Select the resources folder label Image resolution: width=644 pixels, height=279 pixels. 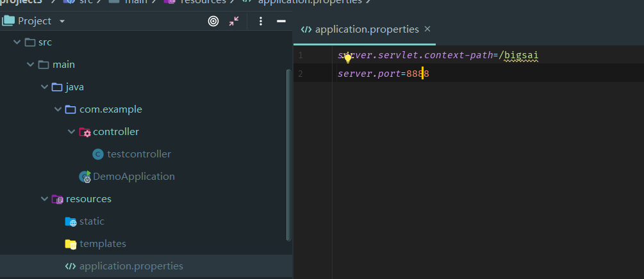(88, 199)
